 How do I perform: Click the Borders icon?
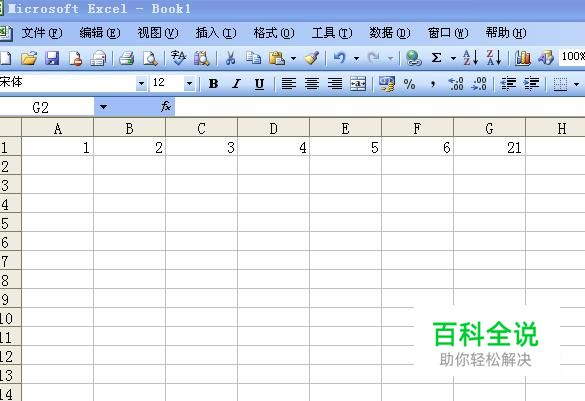tap(560, 84)
